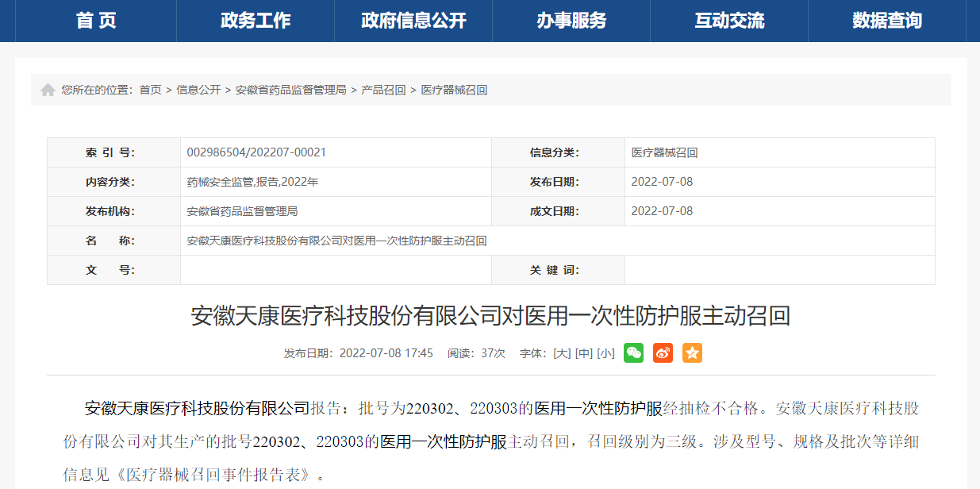Viewport: 980px width, 489px height.
Task: Set font size to 大
Action: [x=562, y=353]
